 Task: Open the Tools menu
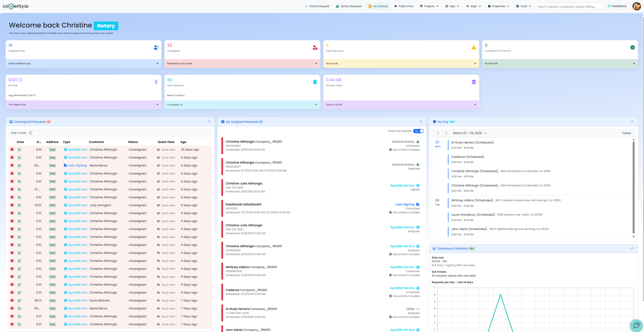click(524, 6)
